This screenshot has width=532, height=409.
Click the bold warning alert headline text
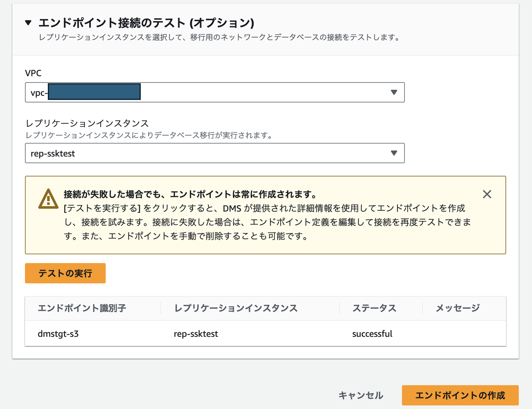click(190, 194)
